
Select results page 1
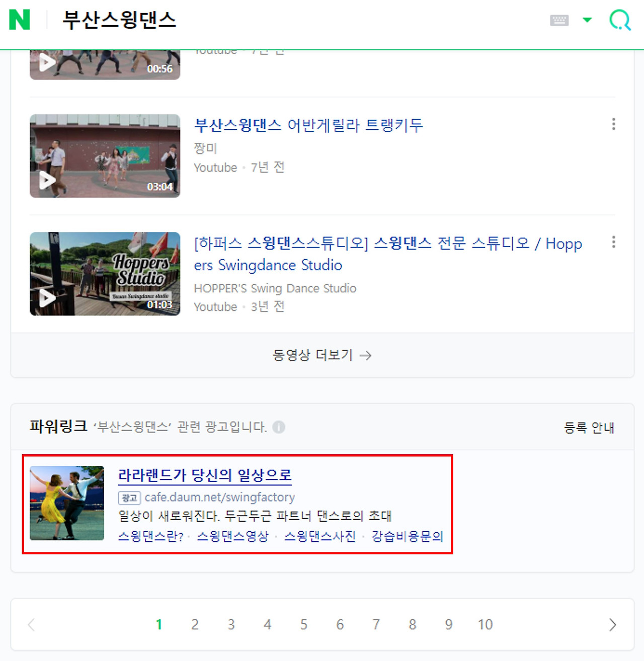(x=159, y=625)
